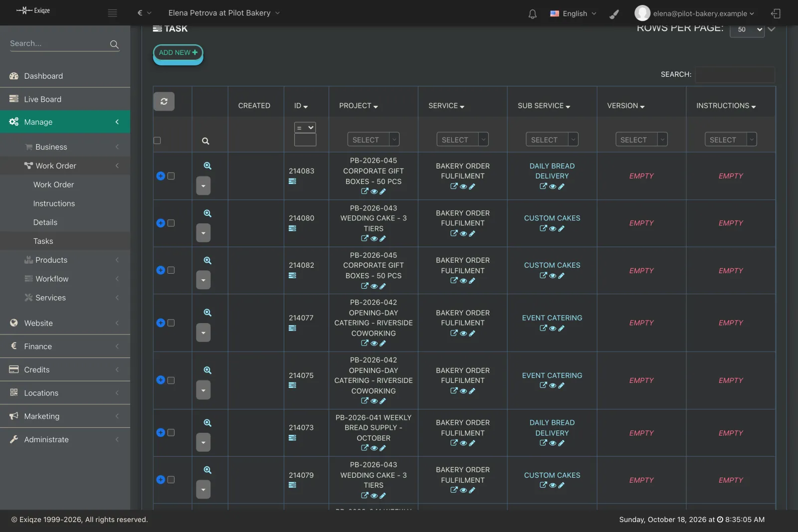Click the search magnifier in filter row

[205, 141]
